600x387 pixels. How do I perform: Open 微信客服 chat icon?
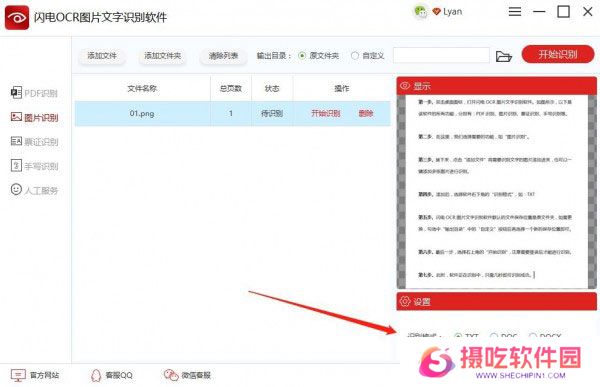click(171, 375)
